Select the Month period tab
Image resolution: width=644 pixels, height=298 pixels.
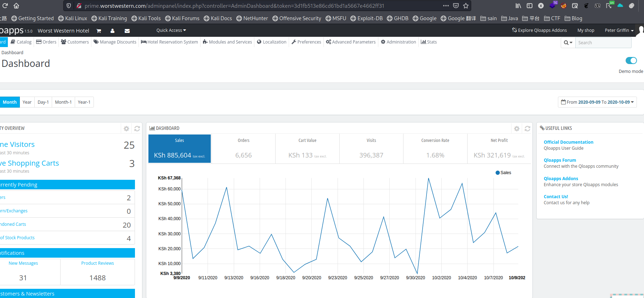(x=10, y=102)
